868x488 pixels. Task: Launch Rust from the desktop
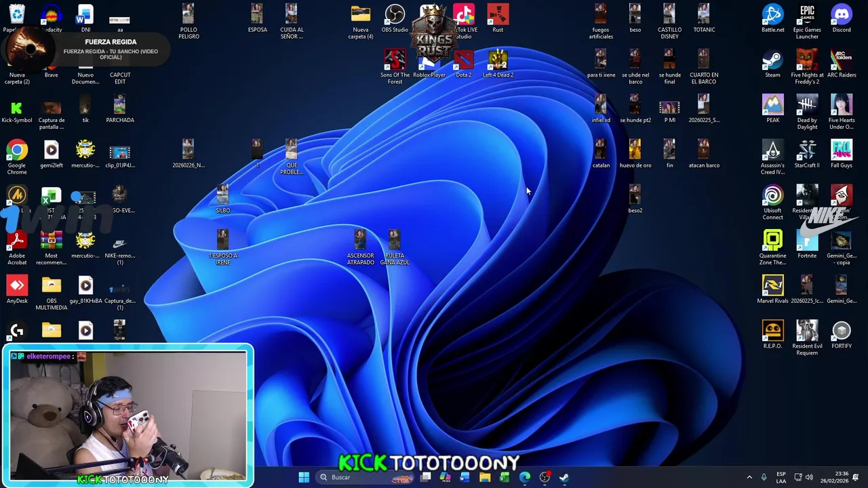pyautogui.click(x=498, y=18)
